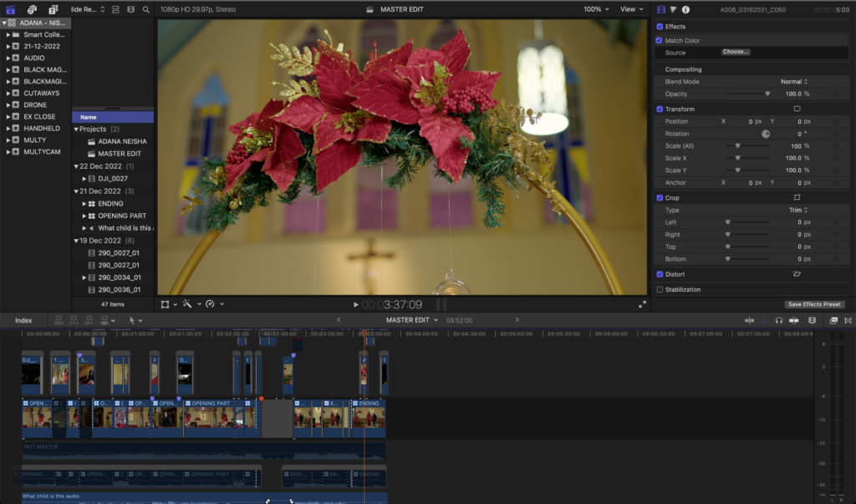Click Choose button for Match Color source
The height and width of the screenshot is (504, 856).
click(x=736, y=52)
